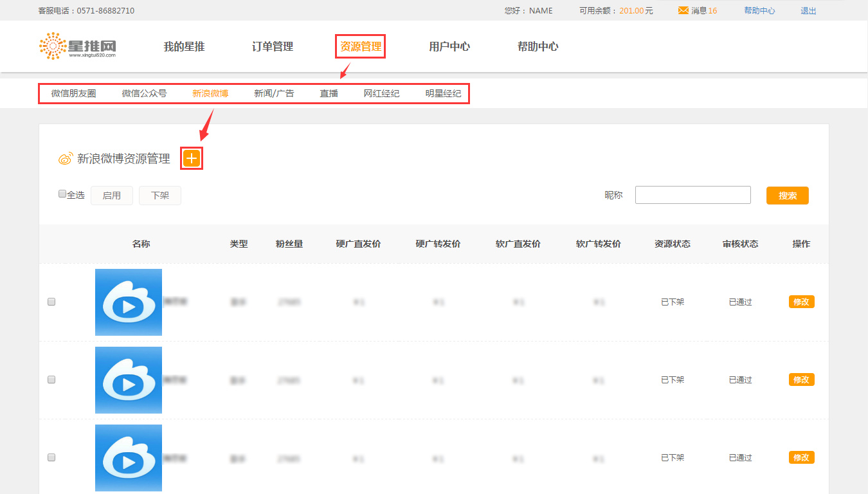
Task: Click the 粉丝量 column header
Action: [x=289, y=244]
